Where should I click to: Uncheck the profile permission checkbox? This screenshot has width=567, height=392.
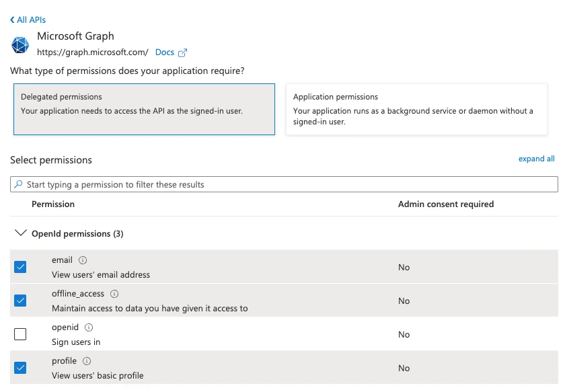coord(20,368)
